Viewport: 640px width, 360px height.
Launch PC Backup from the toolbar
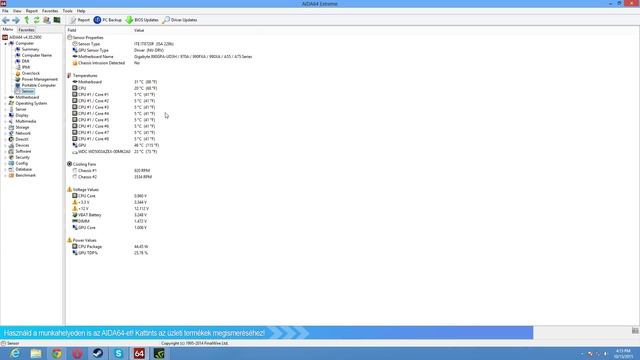point(108,20)
